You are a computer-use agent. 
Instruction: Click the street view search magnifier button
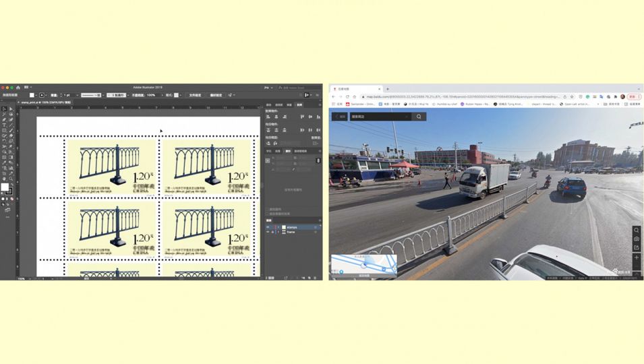coord(419,117)
